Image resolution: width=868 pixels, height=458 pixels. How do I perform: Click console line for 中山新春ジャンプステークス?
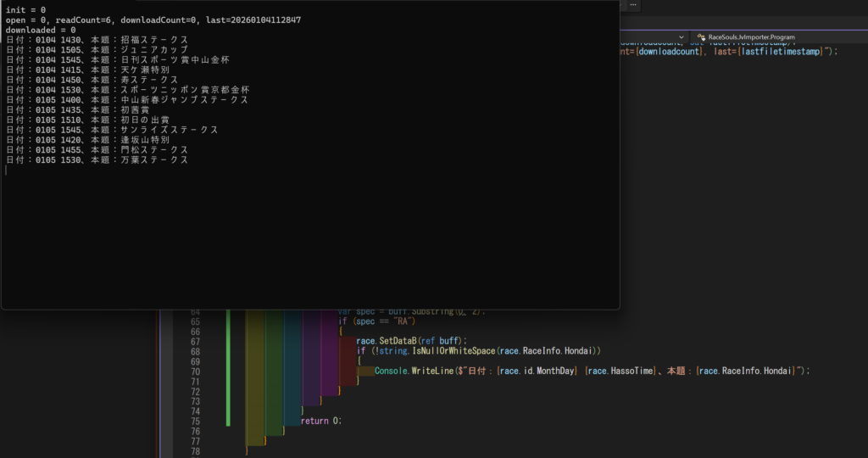point(127,100)
